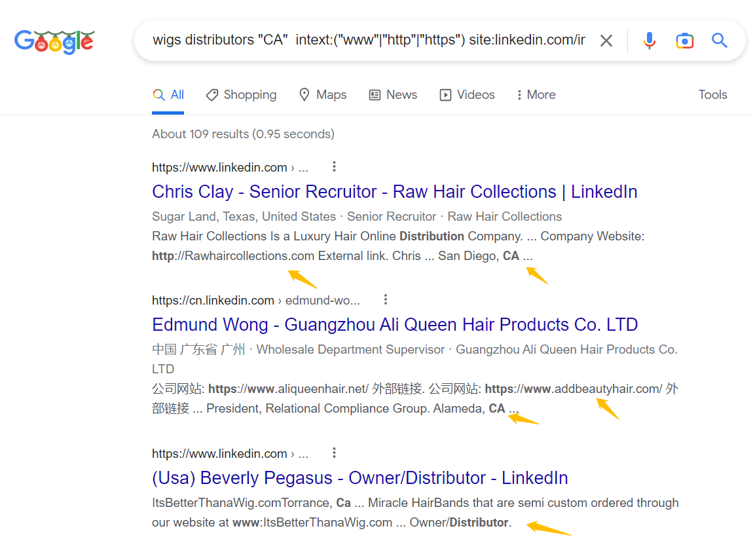Open three-dot menu for Edmund Wong result
Screen dimensions: 753x560
coord(385,300)
